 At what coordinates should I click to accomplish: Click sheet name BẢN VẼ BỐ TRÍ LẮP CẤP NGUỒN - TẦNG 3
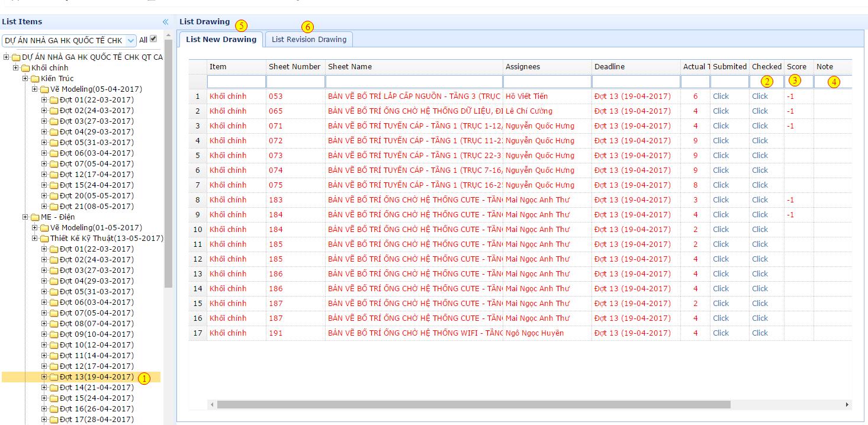click(415, 96)
